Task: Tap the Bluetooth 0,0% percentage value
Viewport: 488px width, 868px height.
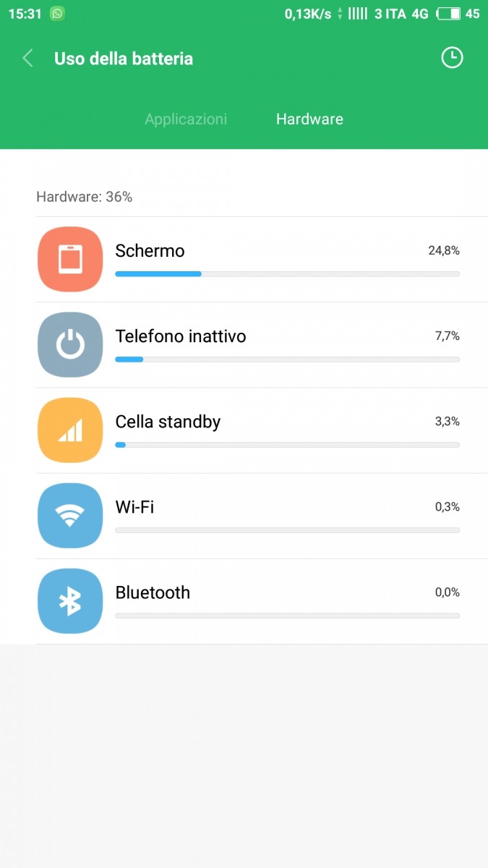Action: 447,592
